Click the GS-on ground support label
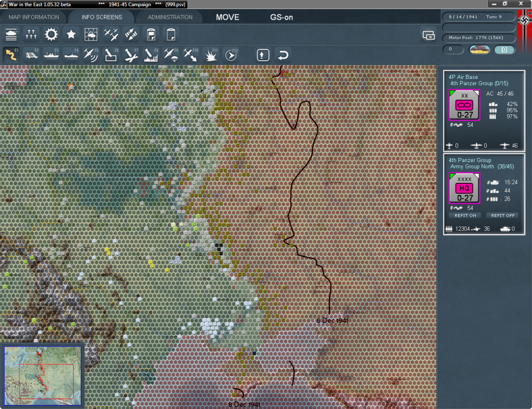 (281, 17)
